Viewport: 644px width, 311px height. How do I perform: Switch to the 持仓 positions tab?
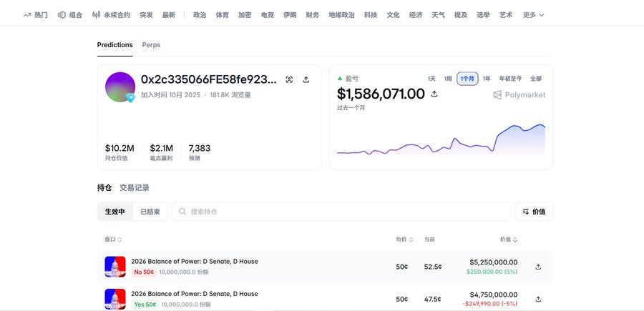pyautogui.click(x=104, y=188)
